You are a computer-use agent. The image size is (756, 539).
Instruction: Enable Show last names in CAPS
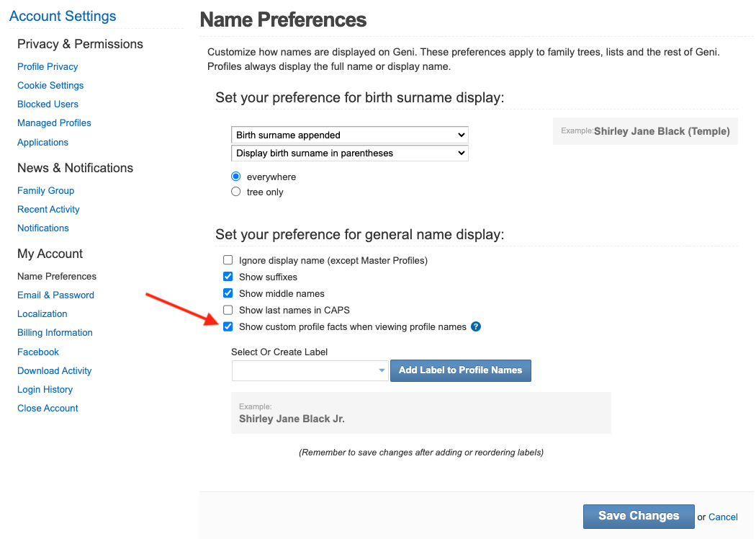(228, 310)
